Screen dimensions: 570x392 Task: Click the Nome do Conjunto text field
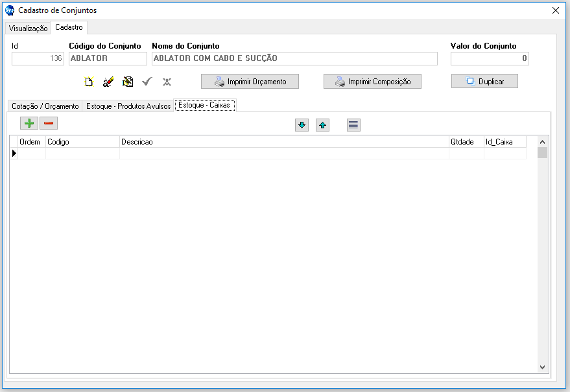coord(294,58)
